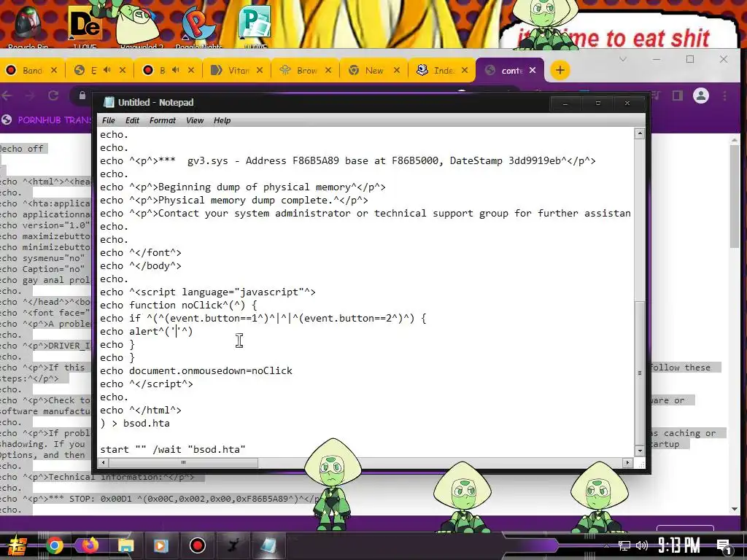The image size is (747, 560).
Task: Open the Publisher desktop shortcut icon
Action: 256,26
